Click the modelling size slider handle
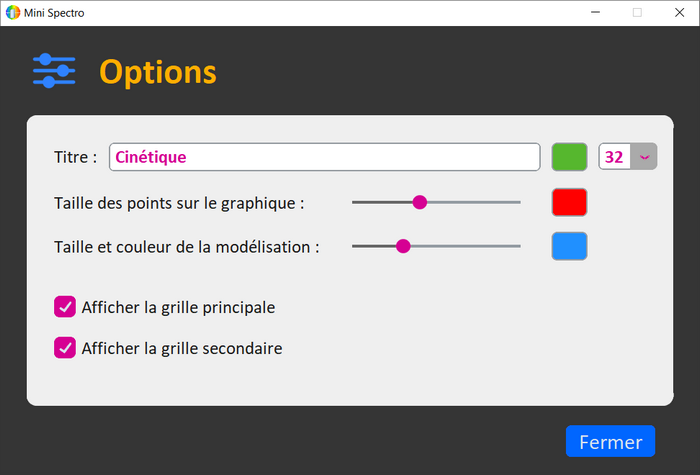Image resolution: width=700 pixels, height=475 pixels. pos(403,246)
